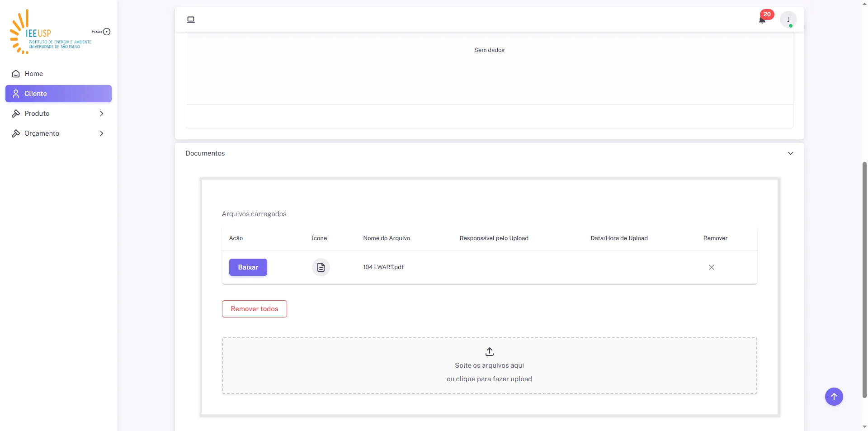This screenshot has height=431, width=868.
Task: Click the Ícone column header
Action: (319, 238)
